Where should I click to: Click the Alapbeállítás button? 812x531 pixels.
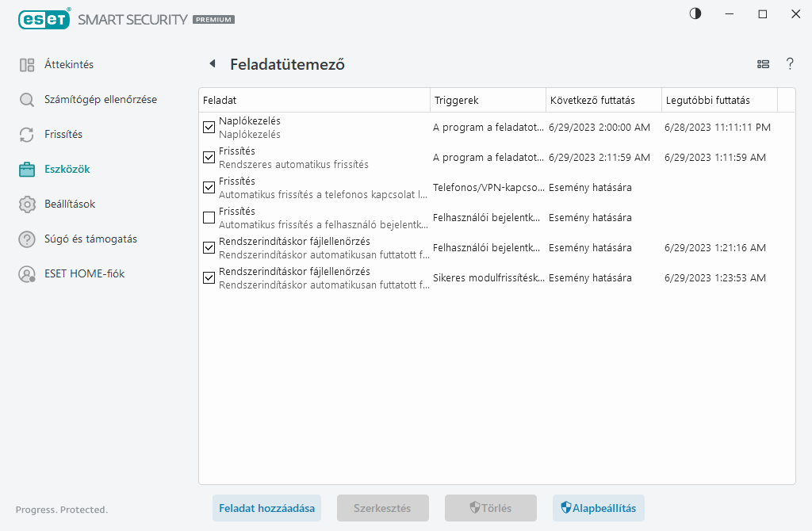(599, 509)
